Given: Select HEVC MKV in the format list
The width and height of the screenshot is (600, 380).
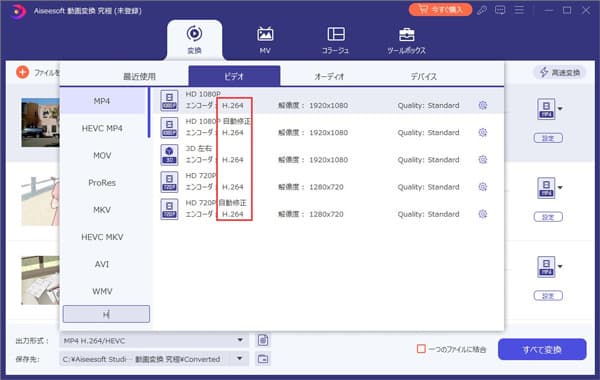Looking at the screenshot, I should (102, 237).
